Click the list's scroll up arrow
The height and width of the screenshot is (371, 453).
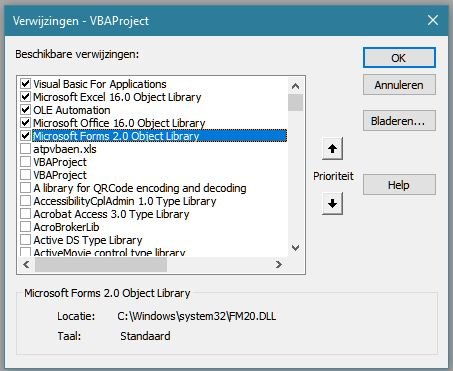295,86
